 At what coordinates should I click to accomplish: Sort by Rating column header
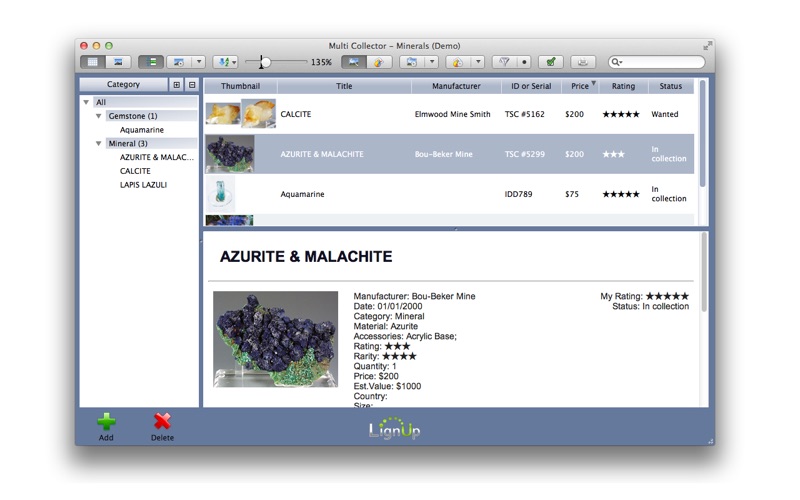coord(623,86)
